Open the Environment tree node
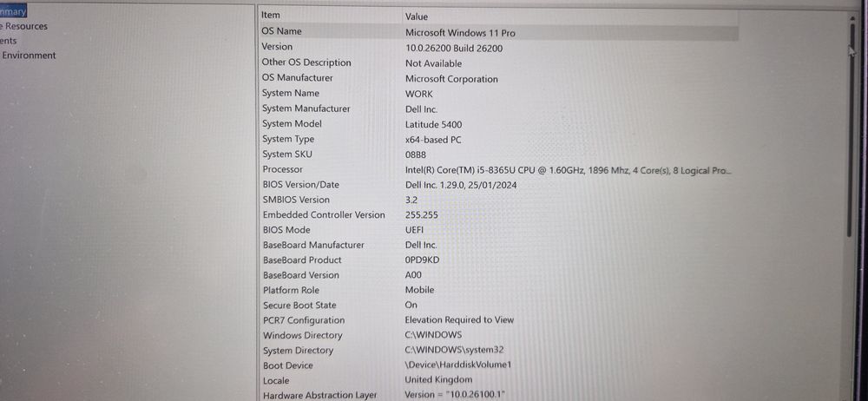The image size is (868, 401). (x=29, y=56)
